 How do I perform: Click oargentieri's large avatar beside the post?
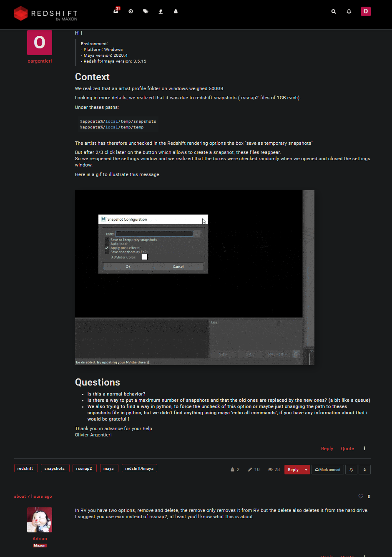[40, 43]
